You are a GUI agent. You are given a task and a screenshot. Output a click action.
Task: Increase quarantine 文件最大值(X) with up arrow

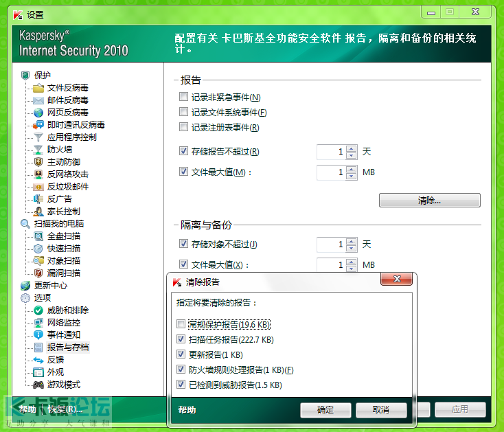coord(352,262)
